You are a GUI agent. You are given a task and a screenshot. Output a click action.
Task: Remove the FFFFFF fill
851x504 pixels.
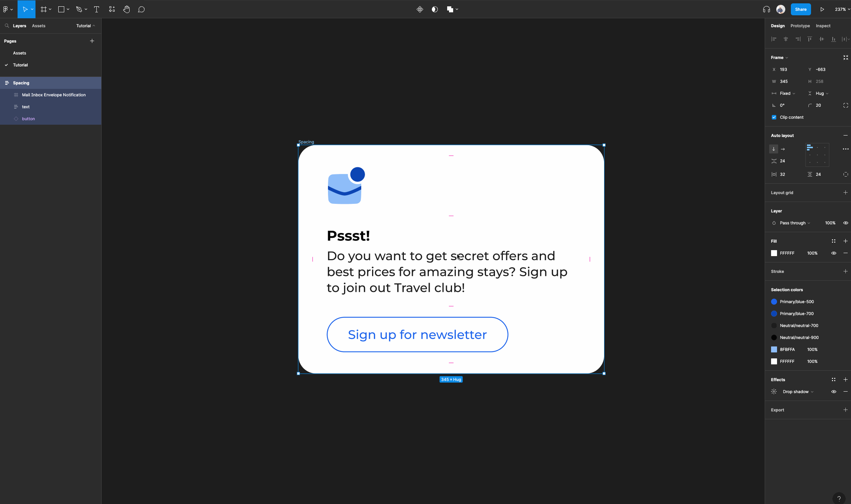[x=846, y=253]
